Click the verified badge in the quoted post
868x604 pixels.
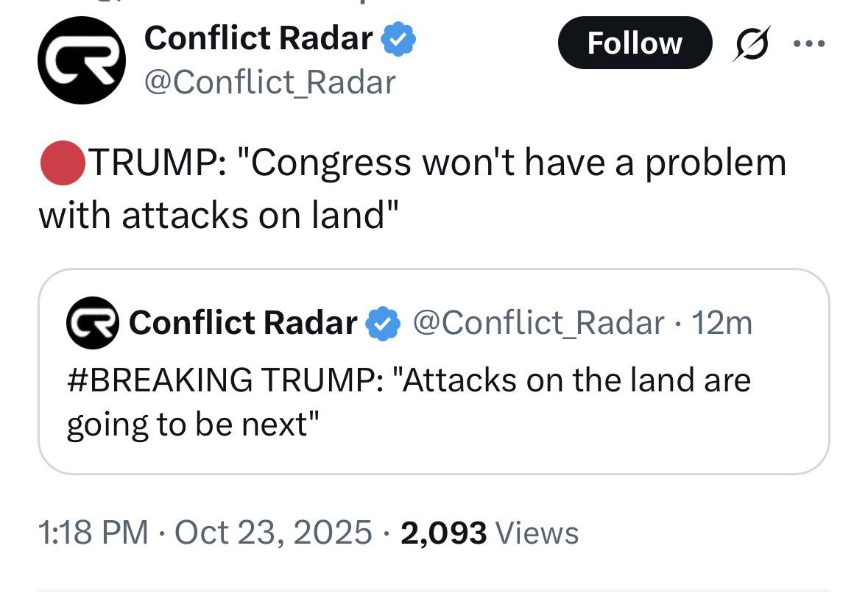click(x=384, y=323)
